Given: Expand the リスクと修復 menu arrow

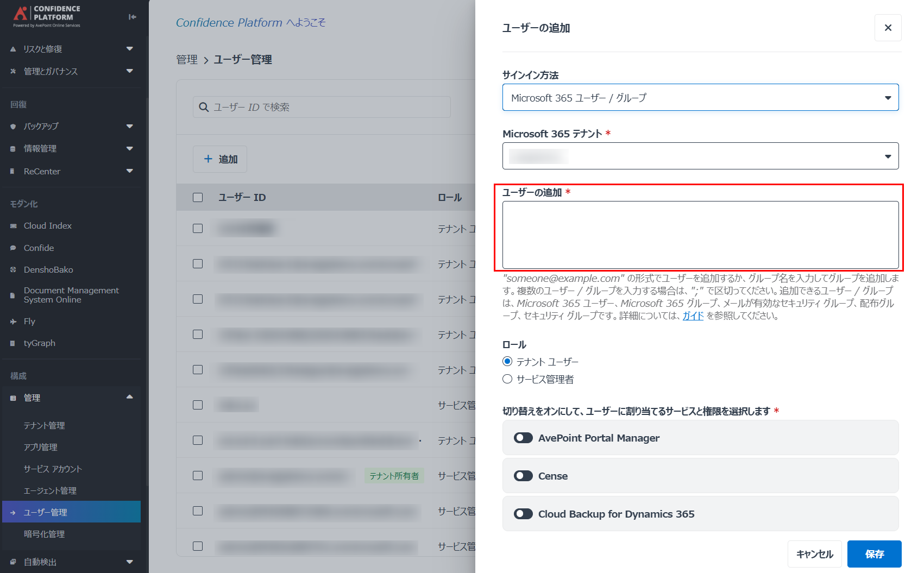Looking at the screenshot, I should pos(130,49).
